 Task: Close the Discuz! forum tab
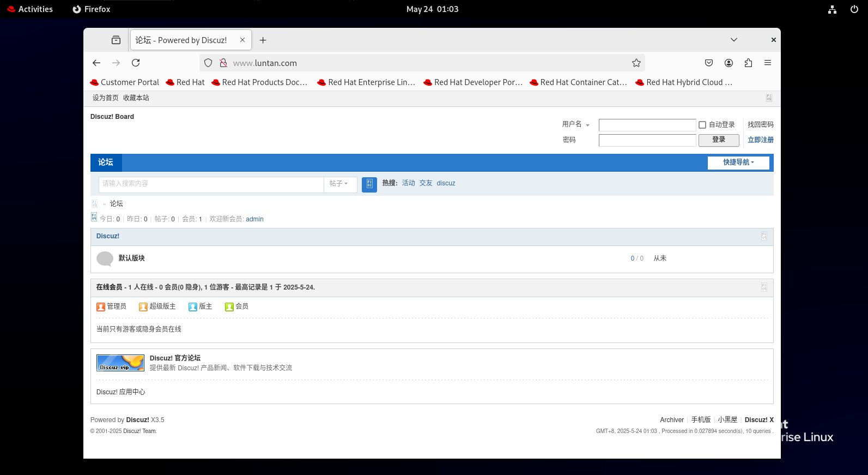242,40
